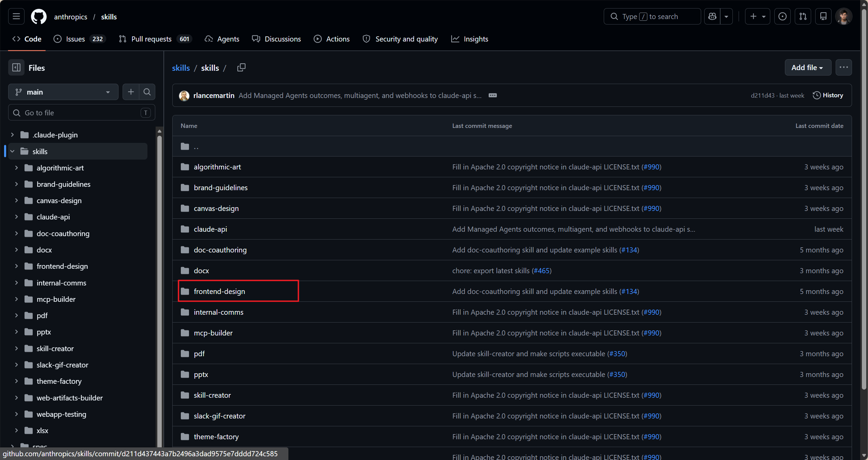Open anthropics organization link
This screenshot has height=460, width=868.
(70, 17)
